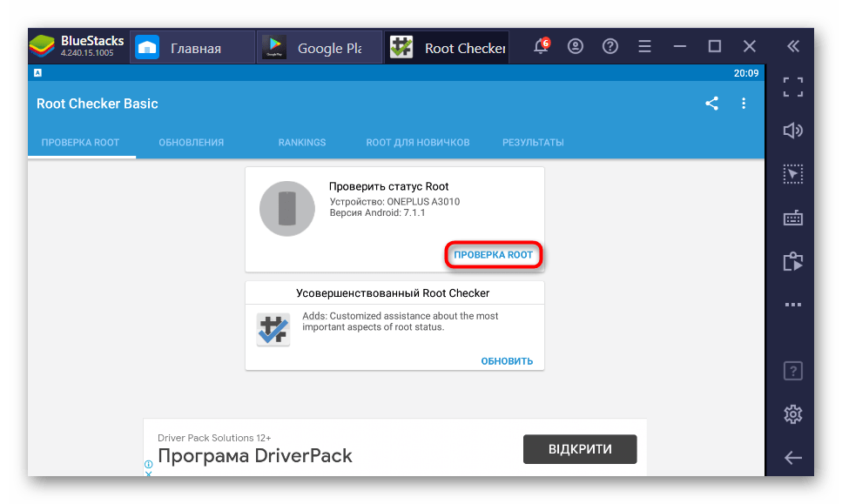Click the Усовершенствованный Root Checker heading

click(x=393, y=293)
